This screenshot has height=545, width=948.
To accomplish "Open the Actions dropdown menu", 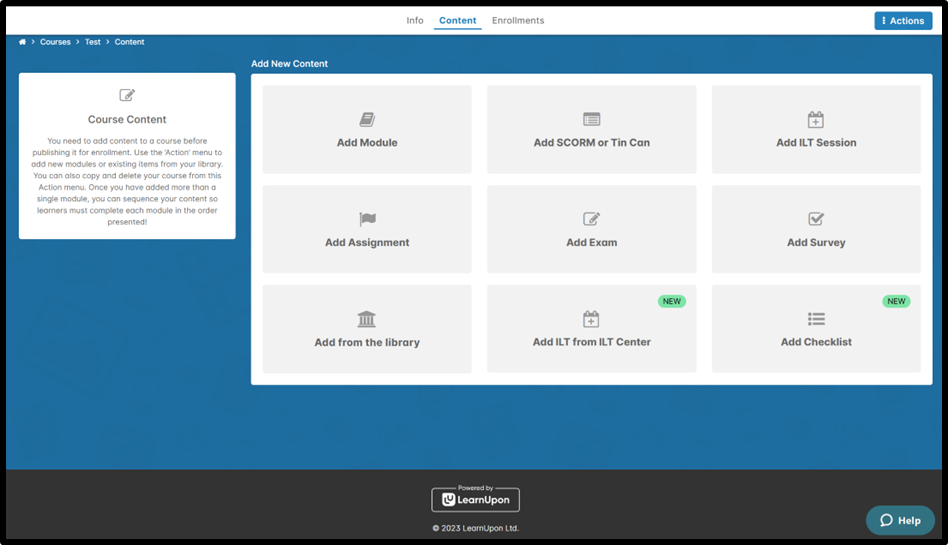I will coord(902,21).
